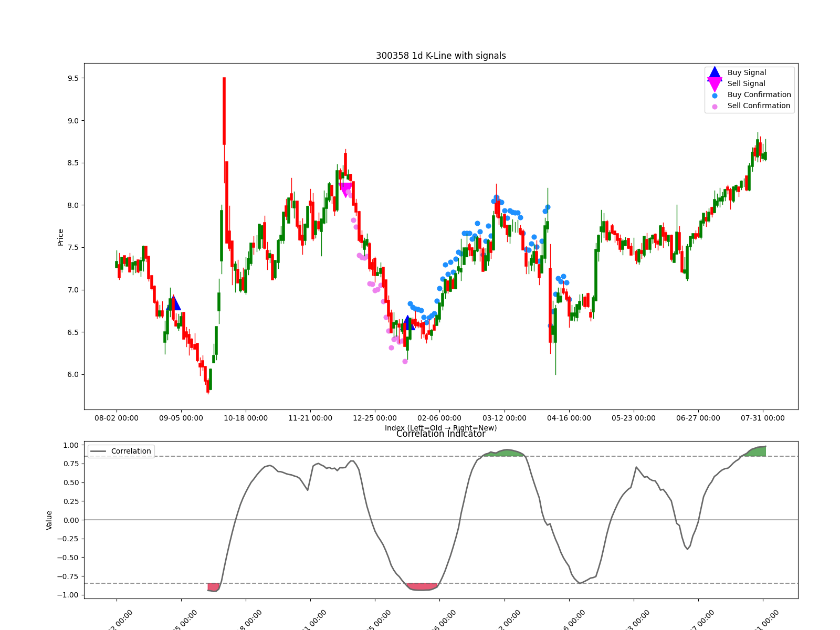Click the 7.5 price tick label
Screen dimensions: 840x630
point(73,248)
